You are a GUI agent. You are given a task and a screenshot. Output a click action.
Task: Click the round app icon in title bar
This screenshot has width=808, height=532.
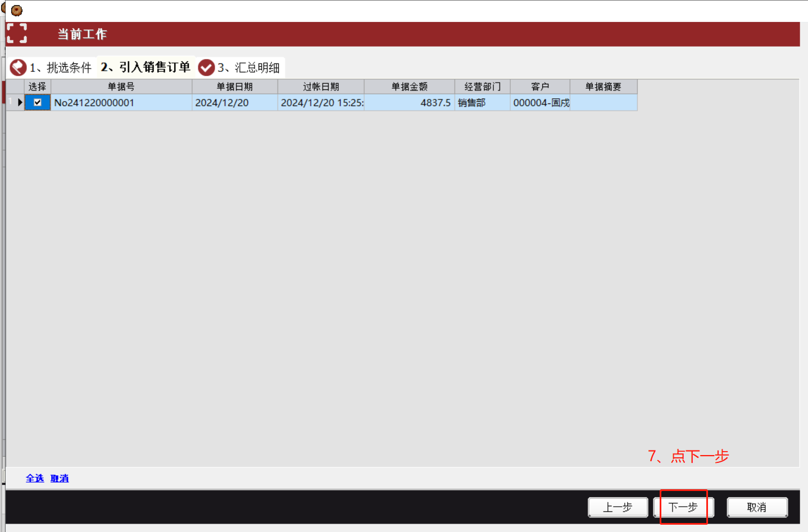tap(17, 10)
